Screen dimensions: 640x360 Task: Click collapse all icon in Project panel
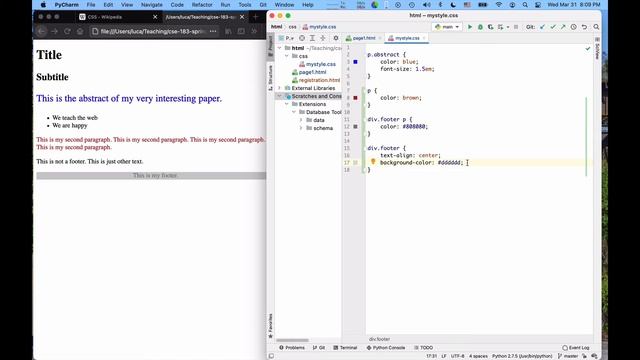pyautogui.click(x=323, y=38)
